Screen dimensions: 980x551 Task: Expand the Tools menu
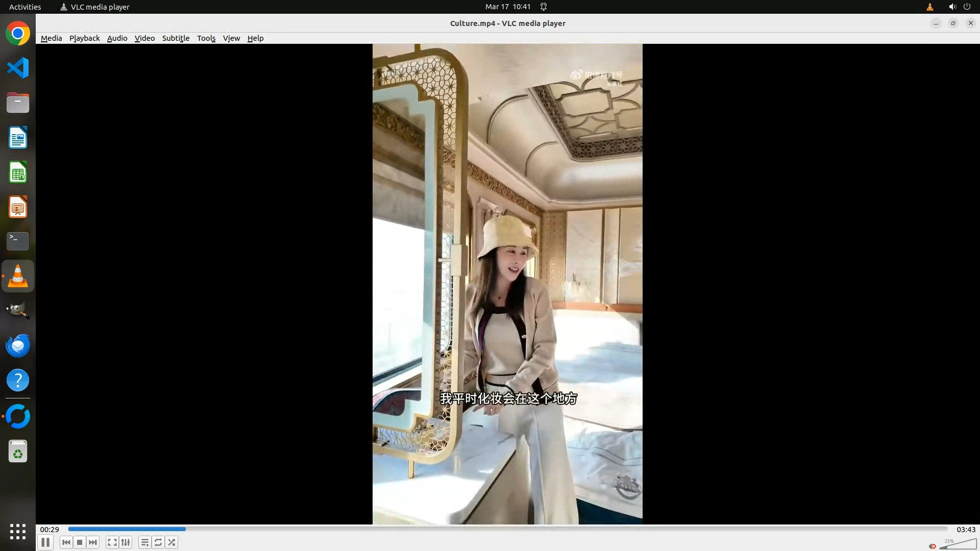pos(206,38)
